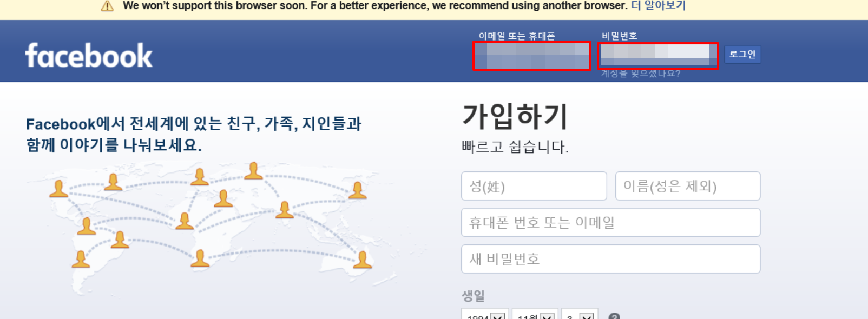Open the 더 알아보기 link
The image size is (868, 319).
tap(659, 5)
